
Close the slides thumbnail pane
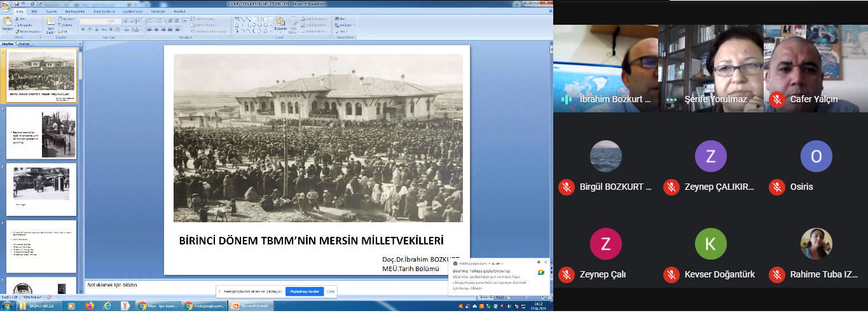[79, 44]
